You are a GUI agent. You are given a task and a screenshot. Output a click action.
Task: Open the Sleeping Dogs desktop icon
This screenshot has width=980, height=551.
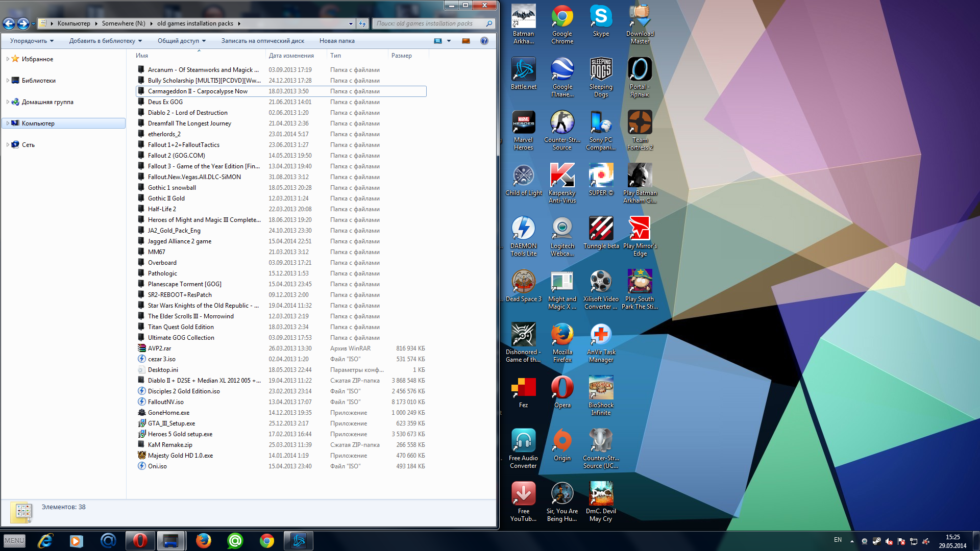click(601, 77)
